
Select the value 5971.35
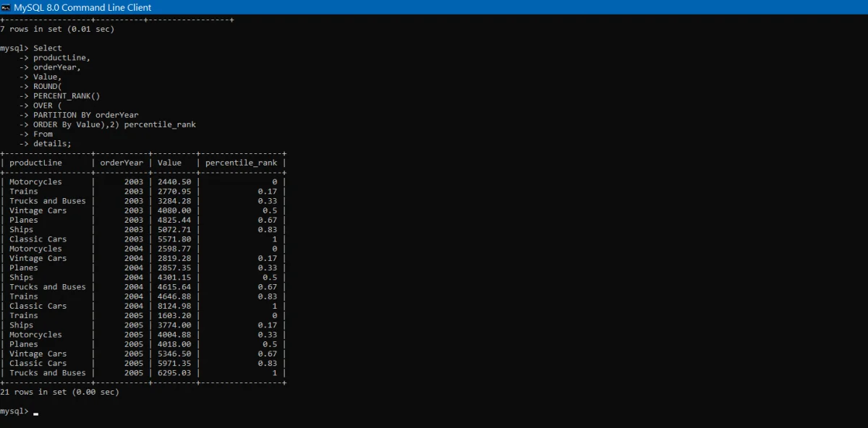point(174,364)
